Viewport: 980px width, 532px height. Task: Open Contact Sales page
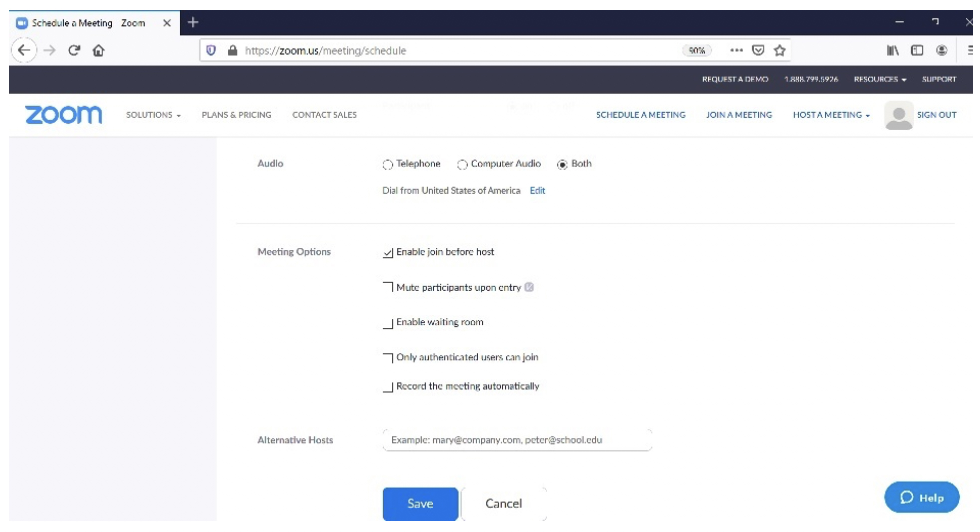325,115
